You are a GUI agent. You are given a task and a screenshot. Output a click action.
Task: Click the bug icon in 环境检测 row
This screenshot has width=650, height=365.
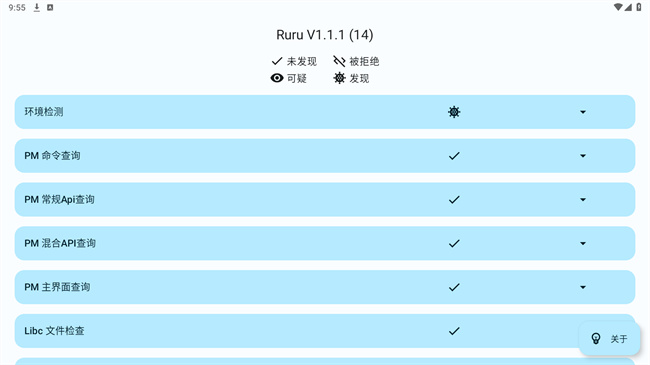454,112
